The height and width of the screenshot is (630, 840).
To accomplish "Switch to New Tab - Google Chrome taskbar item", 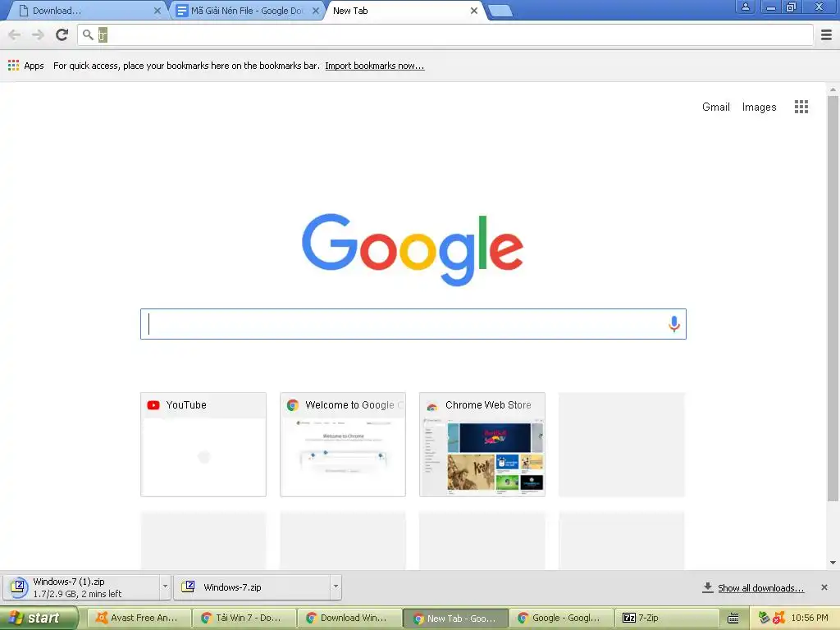I will (x=454, y=619).
